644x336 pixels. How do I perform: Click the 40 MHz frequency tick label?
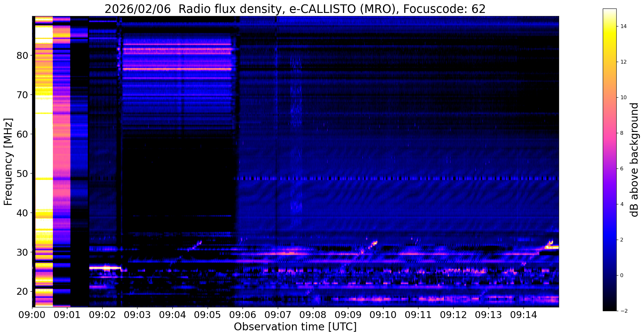click(22, 213)
